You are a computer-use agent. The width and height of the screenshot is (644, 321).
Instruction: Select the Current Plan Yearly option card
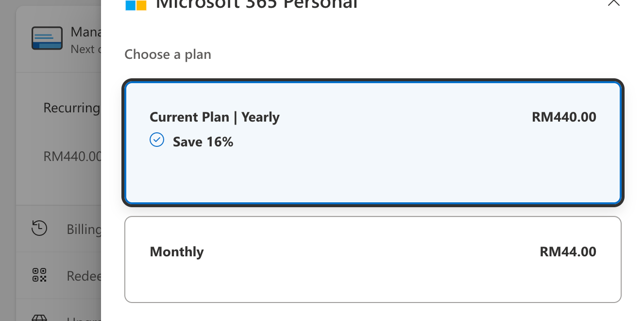(373, 143)
